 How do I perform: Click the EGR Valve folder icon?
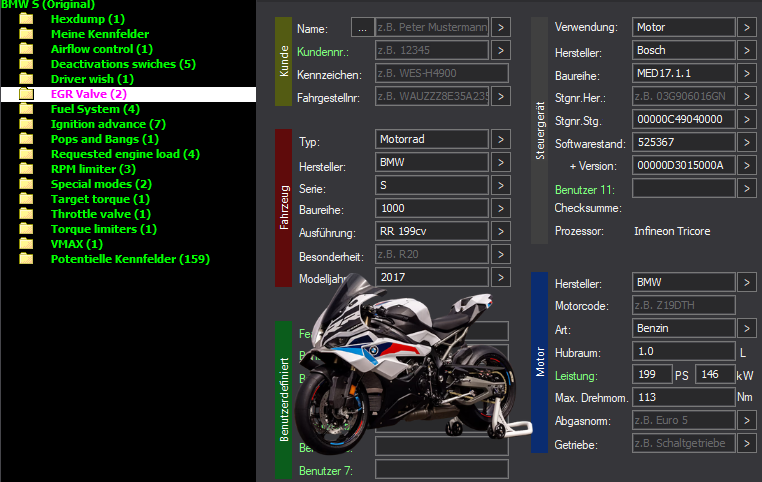pos(26,94)
